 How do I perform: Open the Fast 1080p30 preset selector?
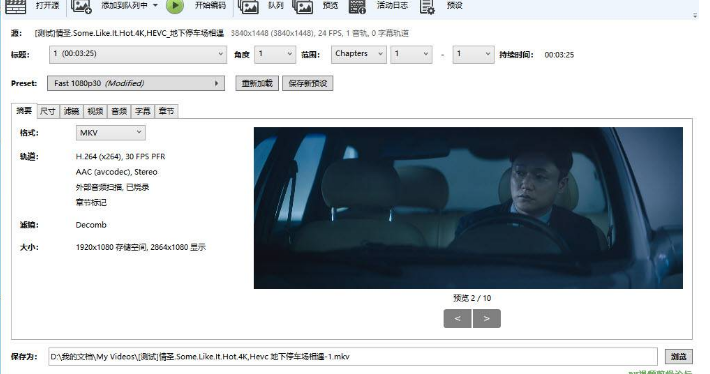click(x=136, y=83)
